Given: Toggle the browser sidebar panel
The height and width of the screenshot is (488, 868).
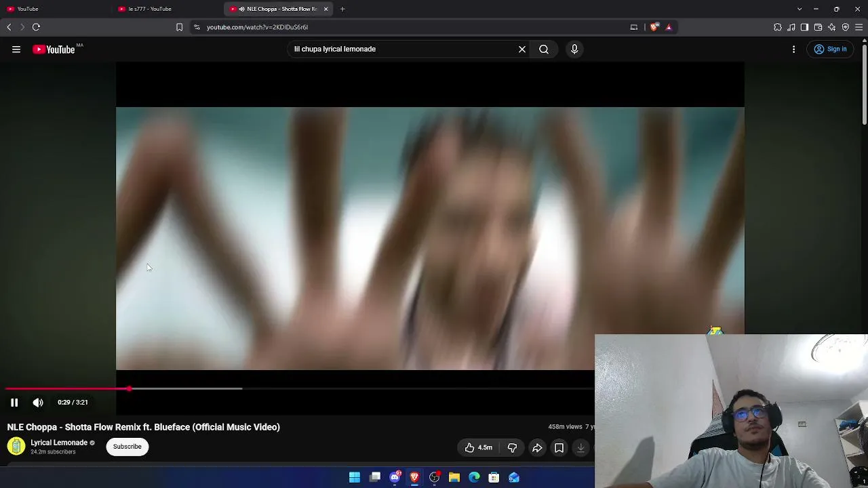Looking at the screenshot, I should pyautogui.click(x=805, y=27).
